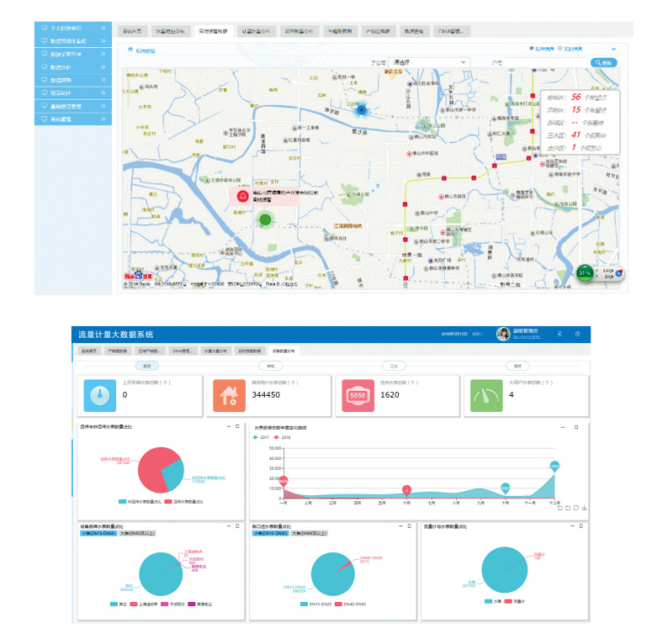Open the 系统首页 tab in the lower dashboard
Screen dimensions: 668x644
[88, 351]
